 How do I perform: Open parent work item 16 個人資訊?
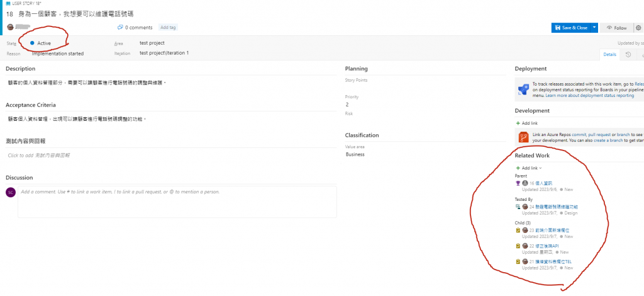click(x=544, y=183)
